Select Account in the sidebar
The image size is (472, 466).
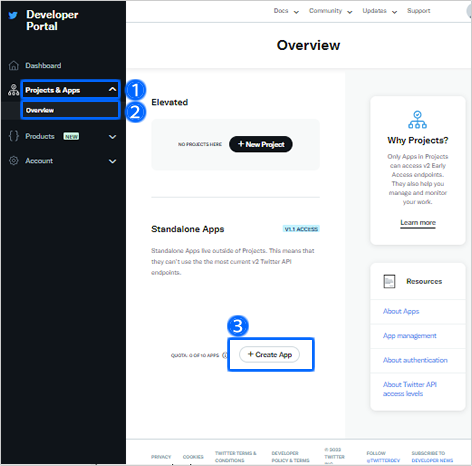point(39,161)
